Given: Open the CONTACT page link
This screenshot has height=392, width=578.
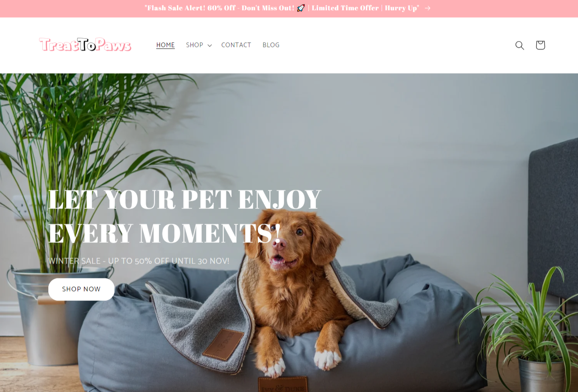Looking at the screenshot, I should [236, 45].
